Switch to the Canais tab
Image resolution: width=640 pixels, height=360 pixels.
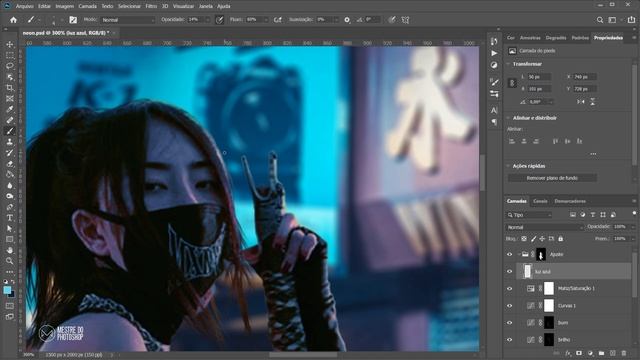(540, 201)
